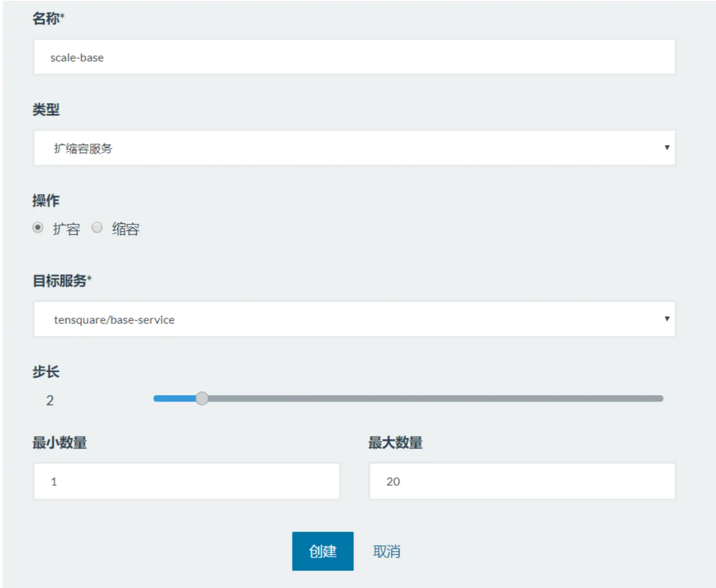The height and width of the screenshot is (588, 716).
Task: Click the 最小数量 input field
Action: 187,481
